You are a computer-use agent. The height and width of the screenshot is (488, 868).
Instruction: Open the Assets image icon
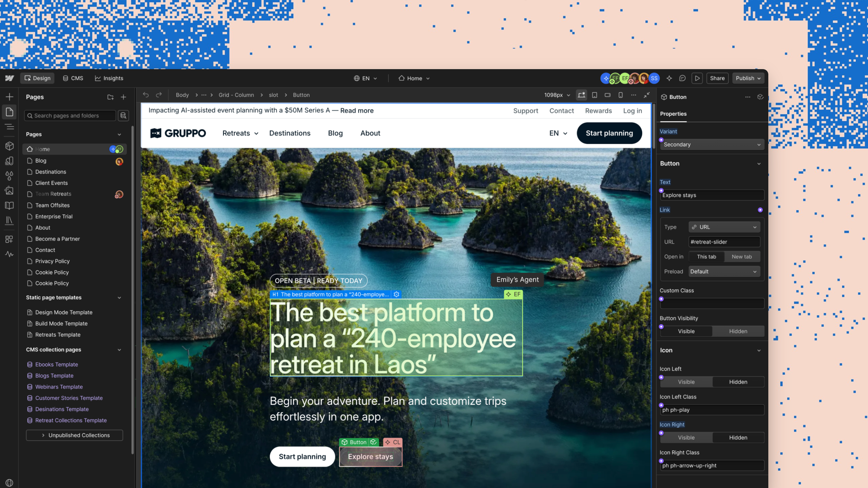coord(9,191)
